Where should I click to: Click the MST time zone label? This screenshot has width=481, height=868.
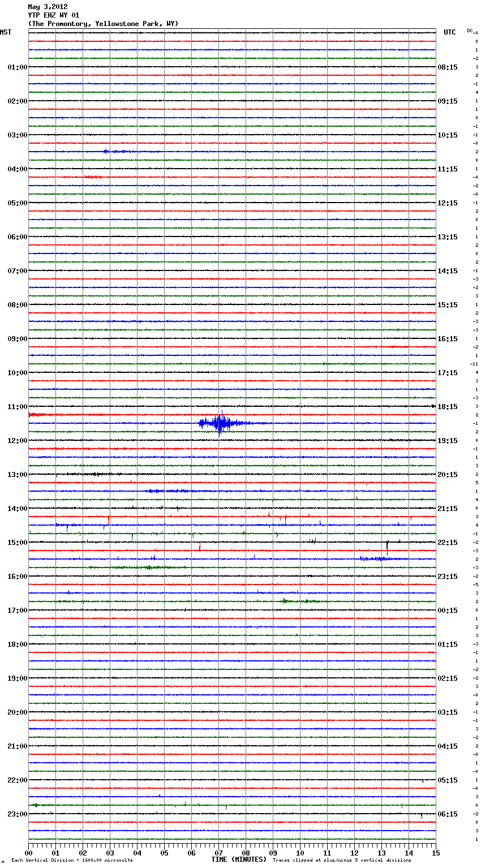tap(6, 32)
